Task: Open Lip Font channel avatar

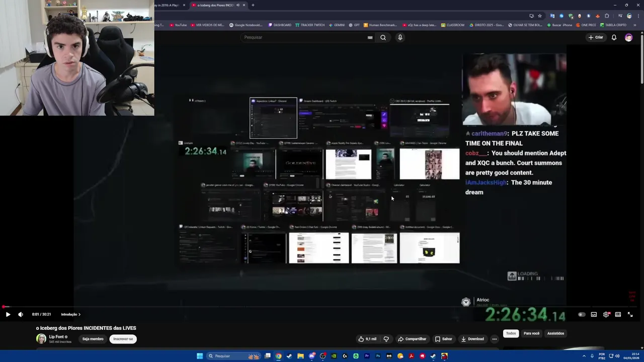Action: click(41, 339)
